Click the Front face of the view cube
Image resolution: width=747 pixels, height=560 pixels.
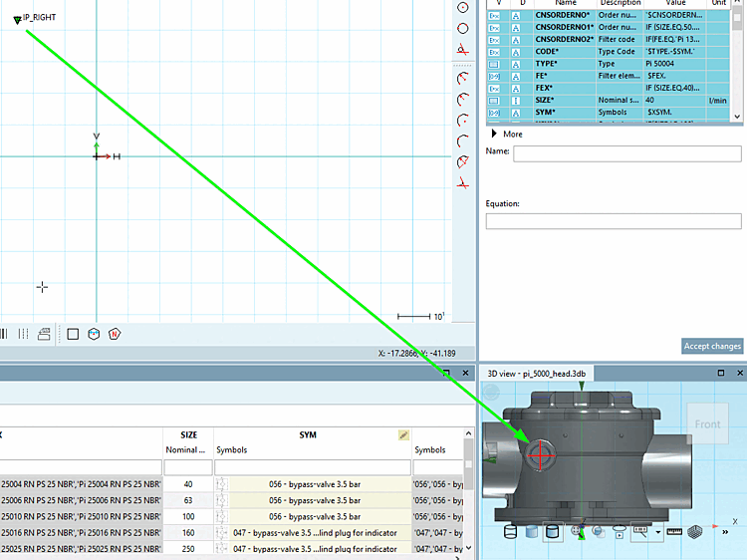pos(707,424)
